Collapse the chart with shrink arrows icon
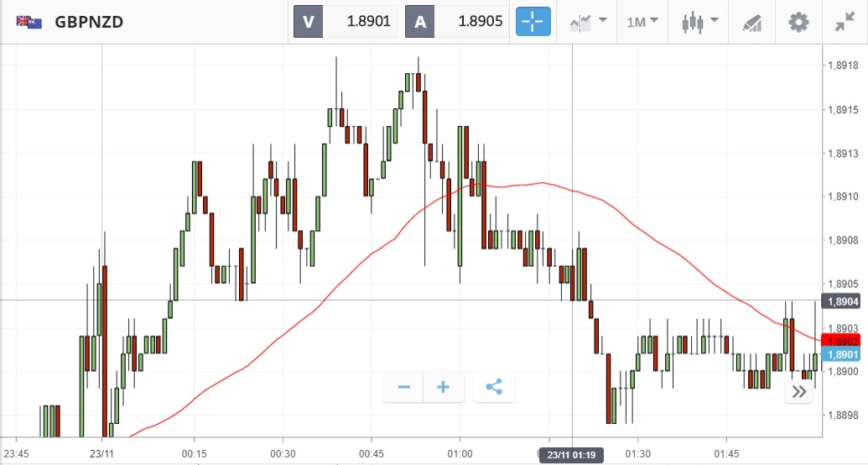 point(845,22)
